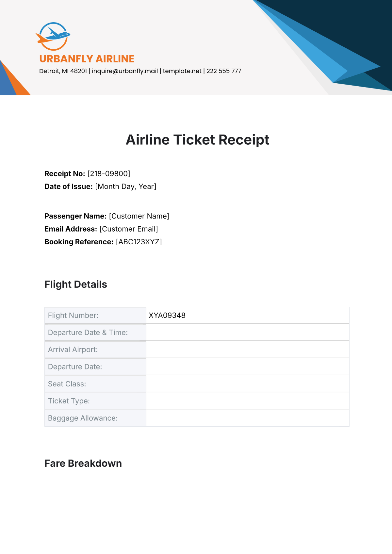Click the empty Departure Date & Time cell

click(247, 333)
